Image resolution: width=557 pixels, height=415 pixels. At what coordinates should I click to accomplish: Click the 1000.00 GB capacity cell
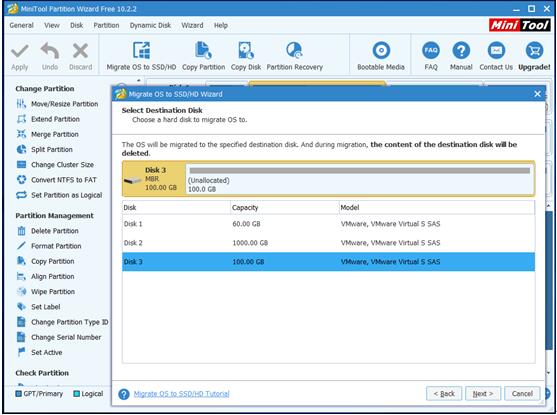250,243
